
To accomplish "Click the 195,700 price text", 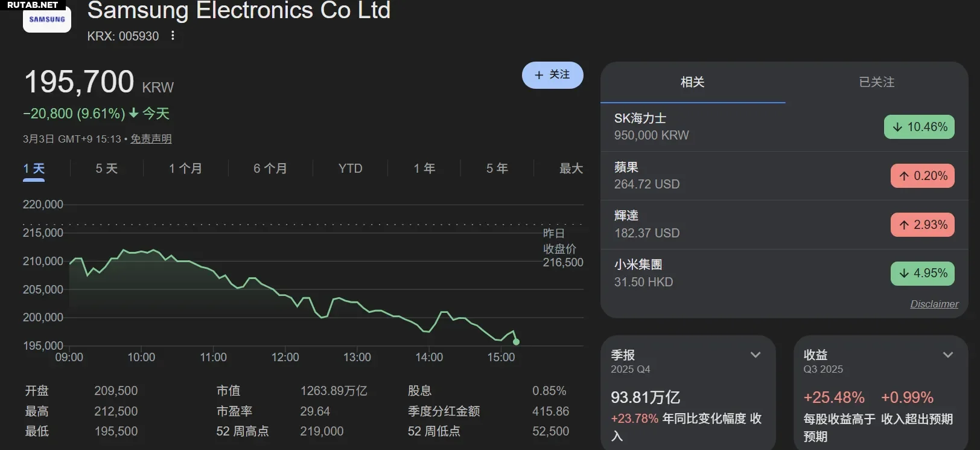I will [x=79, y=82].
